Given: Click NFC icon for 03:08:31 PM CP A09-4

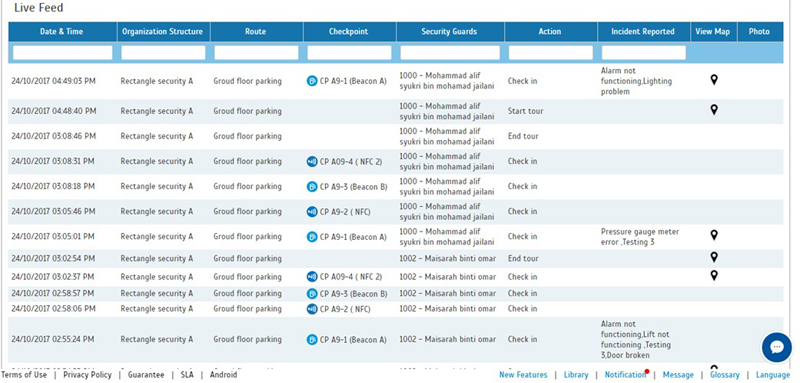Looking at the screenshot, I should 312,161.
